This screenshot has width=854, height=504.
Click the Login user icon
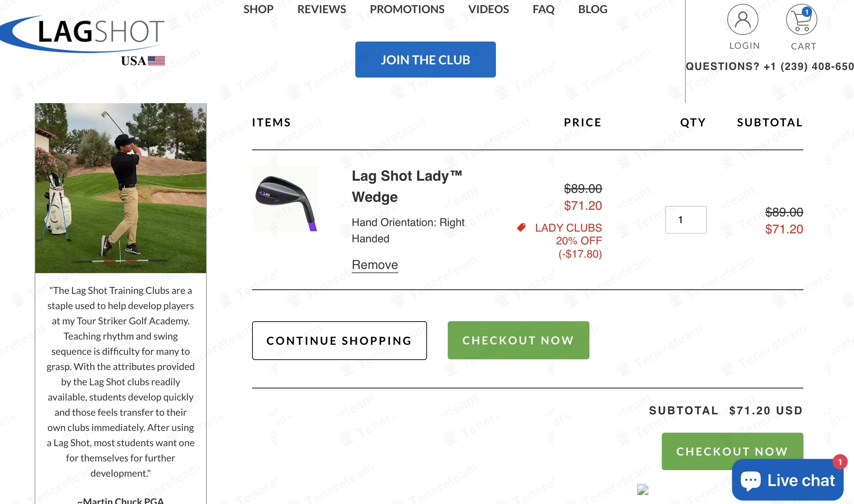tap(742, 20)
